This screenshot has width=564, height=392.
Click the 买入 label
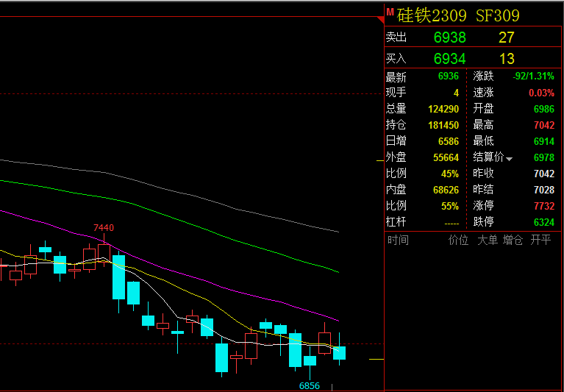pyautogui.click(x=396, y=58)
